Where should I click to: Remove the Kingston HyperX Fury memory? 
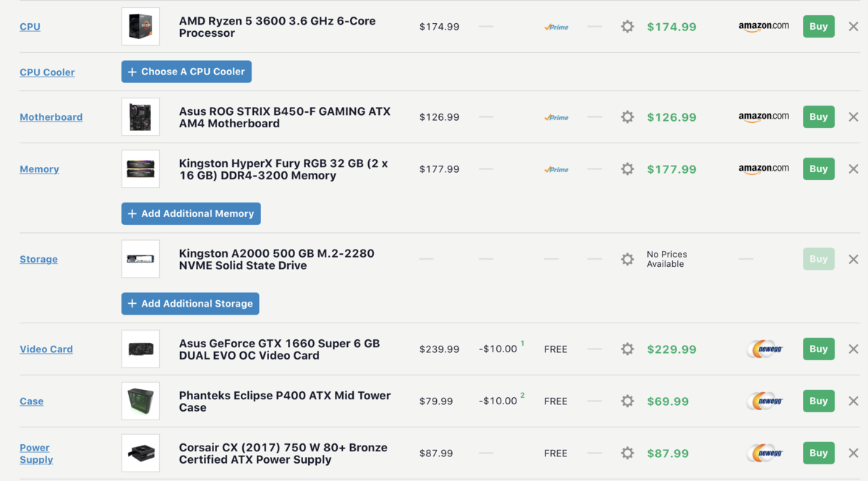click(854, 169)
